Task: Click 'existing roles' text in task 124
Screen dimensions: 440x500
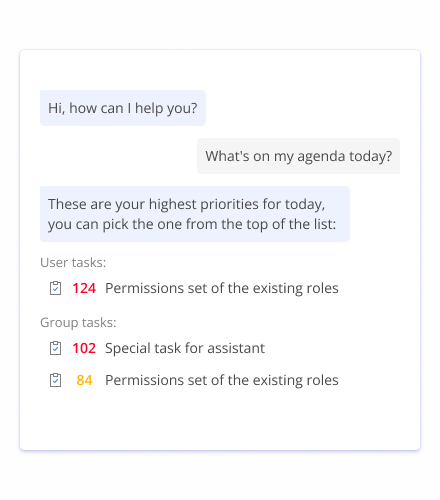Action: point(296,288)
